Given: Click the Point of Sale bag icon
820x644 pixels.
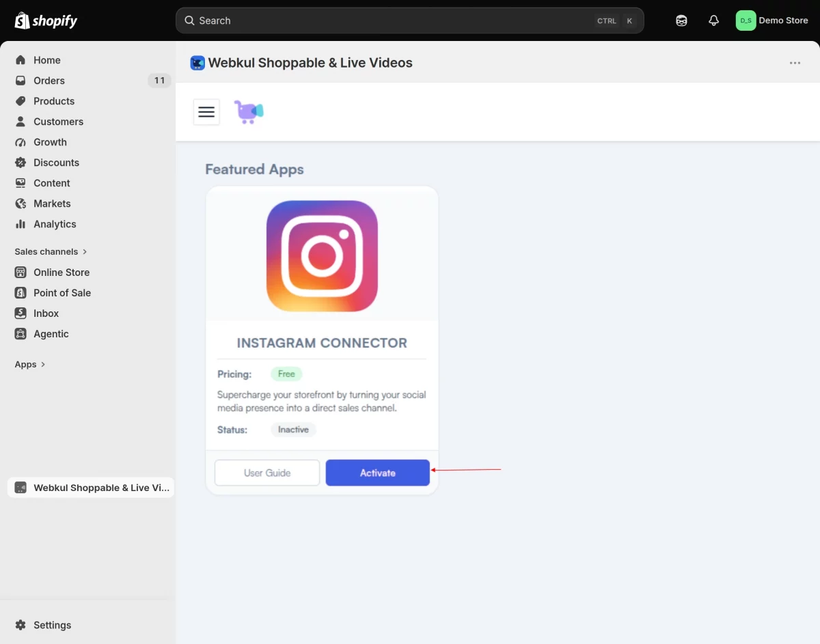Looking at the screenshot, I should (20, 293).
